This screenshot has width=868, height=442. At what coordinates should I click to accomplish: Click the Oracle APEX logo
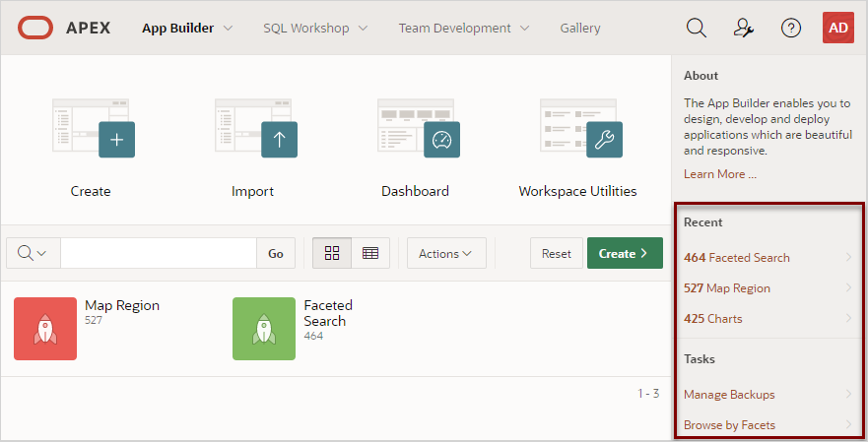[x=64, y=28]
